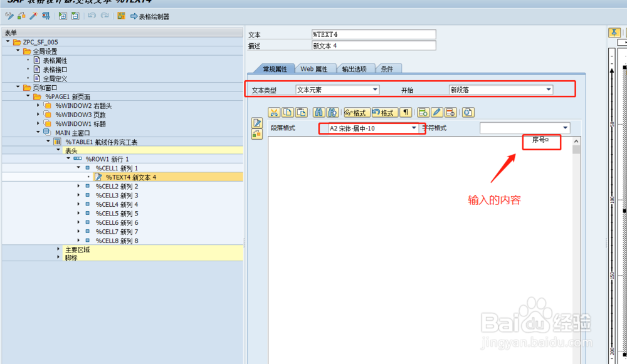Click inside the 文本 input field showing %TEXT4
The height and width of the screenshot is (364, 627).
(373, 34)
